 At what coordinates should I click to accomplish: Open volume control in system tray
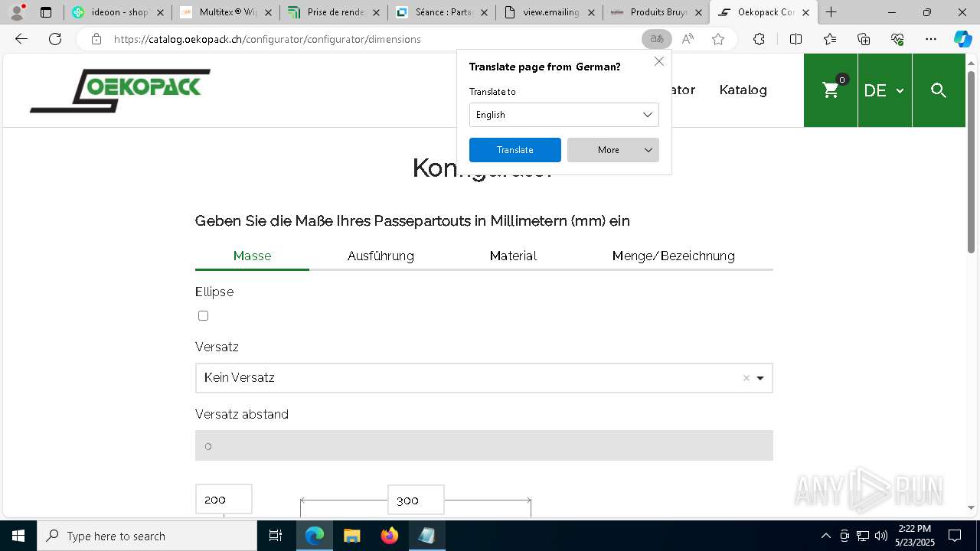[881, 536]
